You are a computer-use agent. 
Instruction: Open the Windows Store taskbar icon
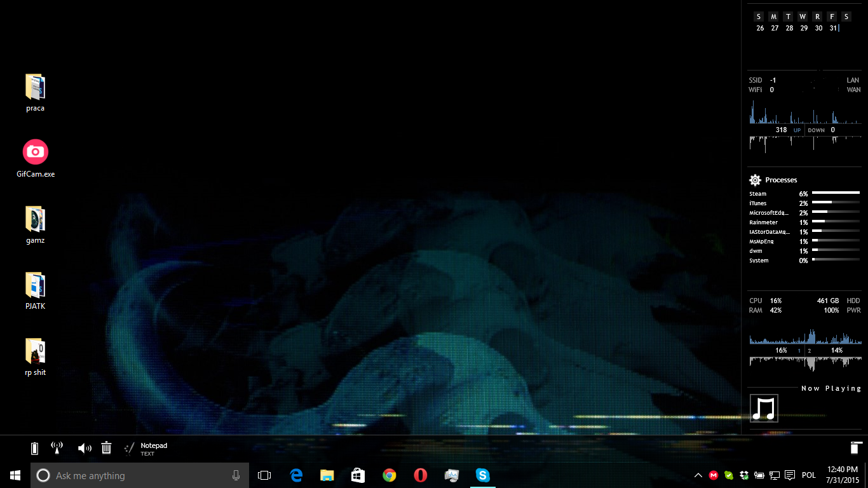click(358, 475)
